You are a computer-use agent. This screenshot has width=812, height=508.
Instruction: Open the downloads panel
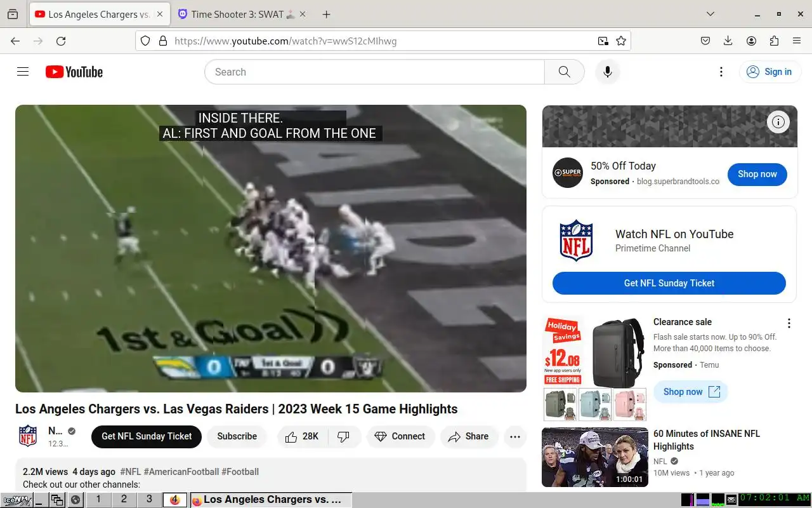tap(728, 41)
